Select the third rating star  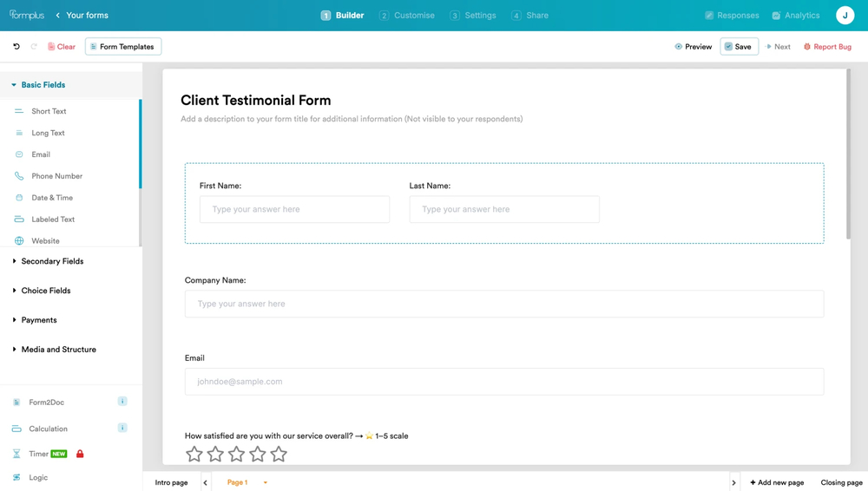pos(236,454)
